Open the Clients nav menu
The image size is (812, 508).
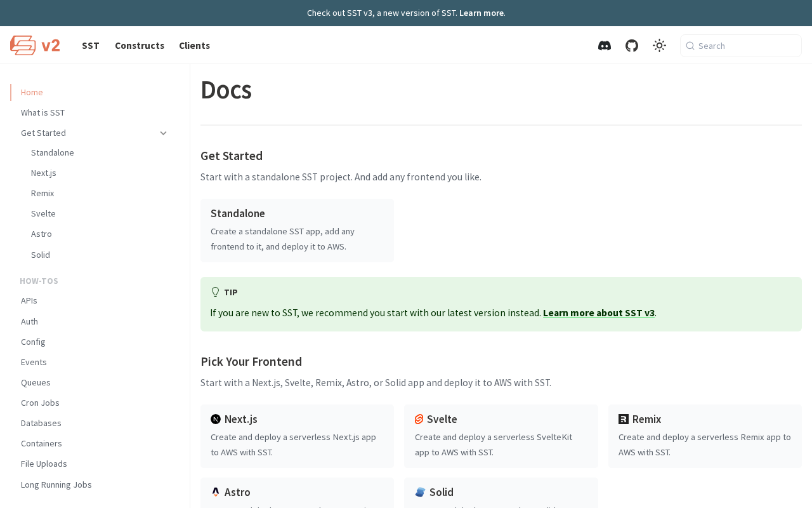(194, 46)
